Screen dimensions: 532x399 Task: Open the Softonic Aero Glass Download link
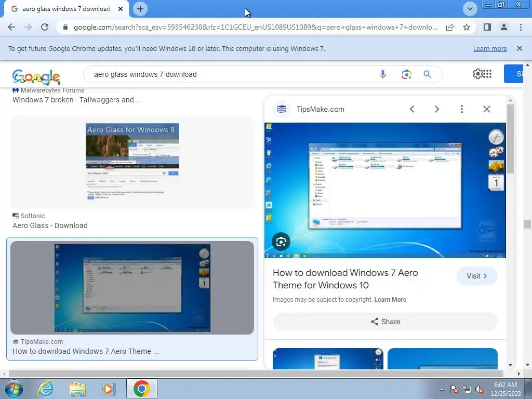click(50, 225)
